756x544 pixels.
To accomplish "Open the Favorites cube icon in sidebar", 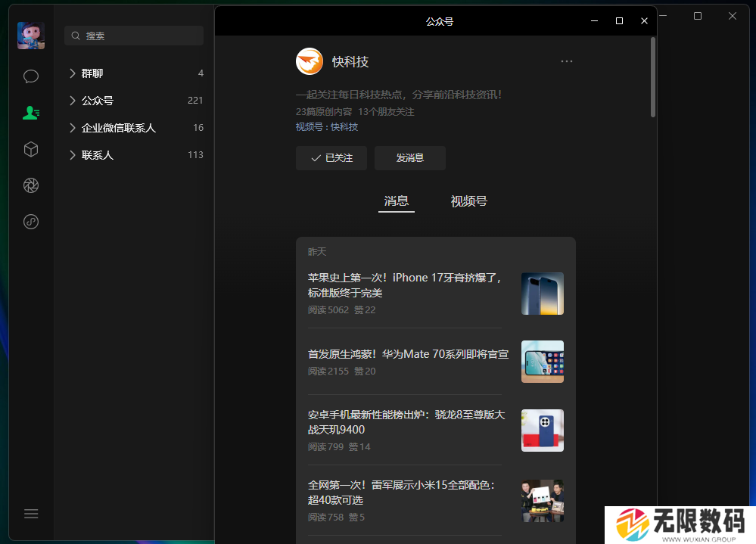I will pyautogui.click(x=31, y=149).
